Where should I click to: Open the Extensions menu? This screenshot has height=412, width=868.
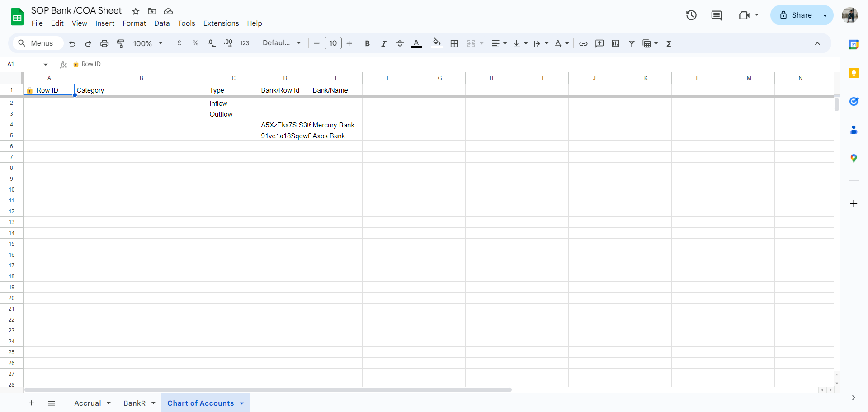[x=221, y=23]
